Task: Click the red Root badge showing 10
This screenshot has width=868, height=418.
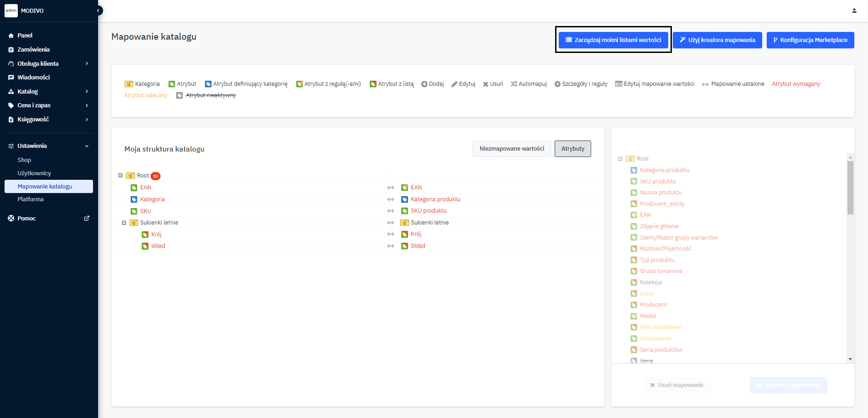Action: coord(156,176)
